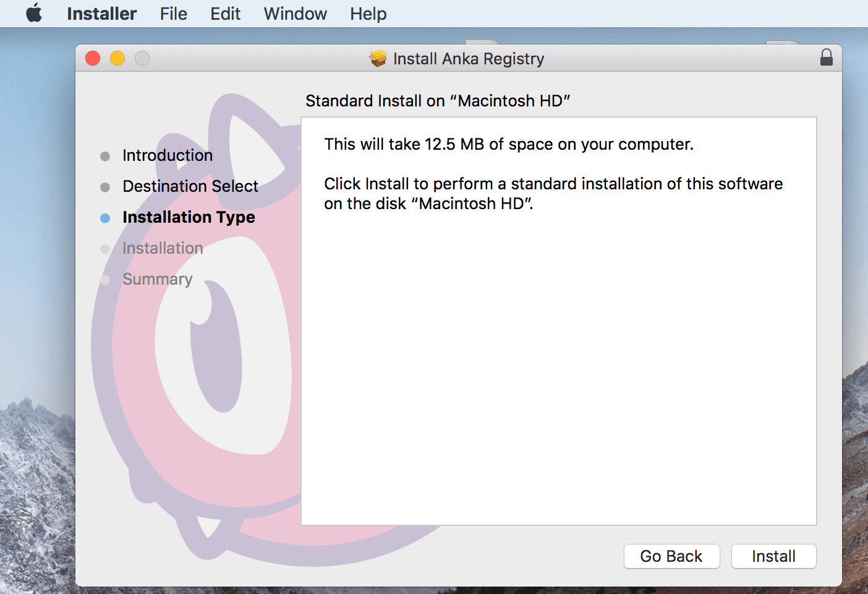Click the dimmed Summary step label
This screenshot has height=594, width=868.
click(158, 279)
